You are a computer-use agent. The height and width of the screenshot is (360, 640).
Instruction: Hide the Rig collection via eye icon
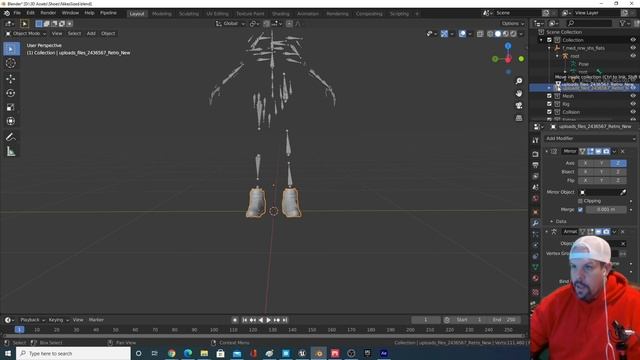coord(633,104)
